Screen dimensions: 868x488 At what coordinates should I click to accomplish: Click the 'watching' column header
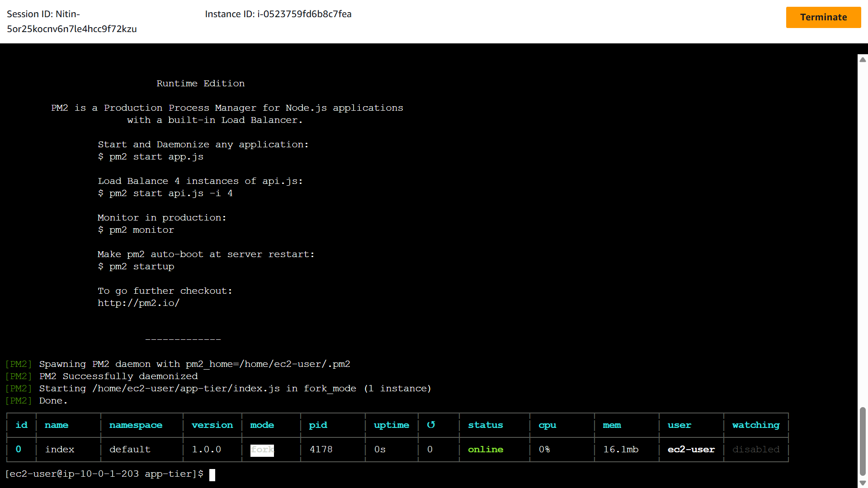tap(756, 425)
